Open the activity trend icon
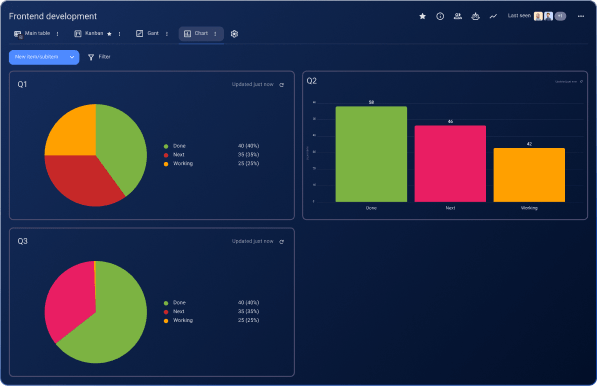The width and height of the screenshot is (597, 386). tap(493, 16)
